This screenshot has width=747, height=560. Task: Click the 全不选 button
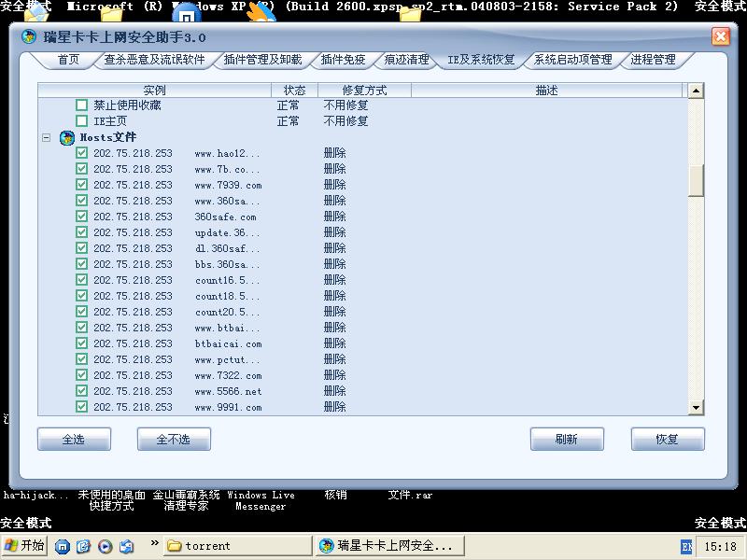tap(174, 439)
